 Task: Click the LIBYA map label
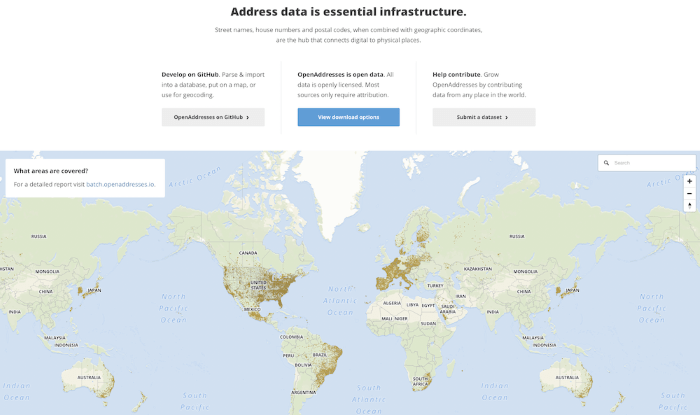coord(412,305)
